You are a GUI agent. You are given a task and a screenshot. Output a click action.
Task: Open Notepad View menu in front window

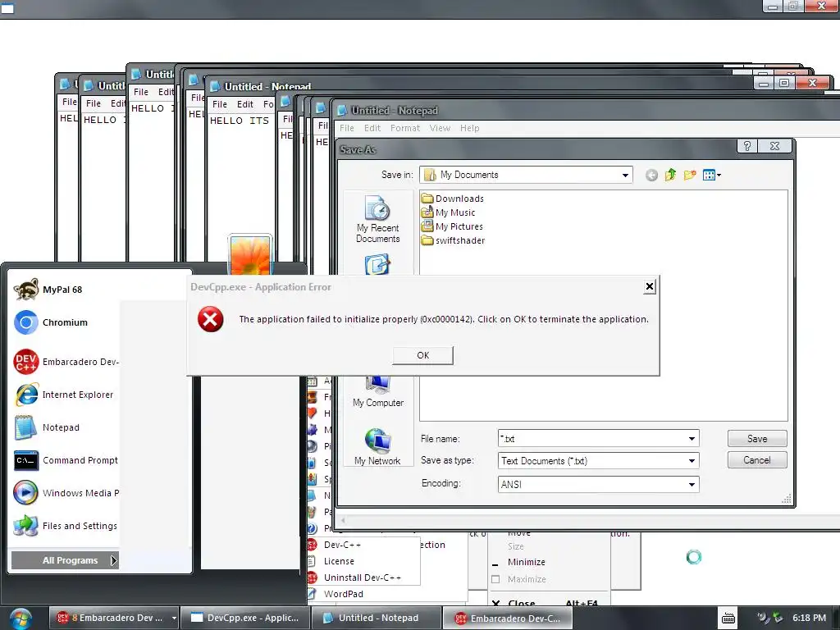click(x=440, y=128)
